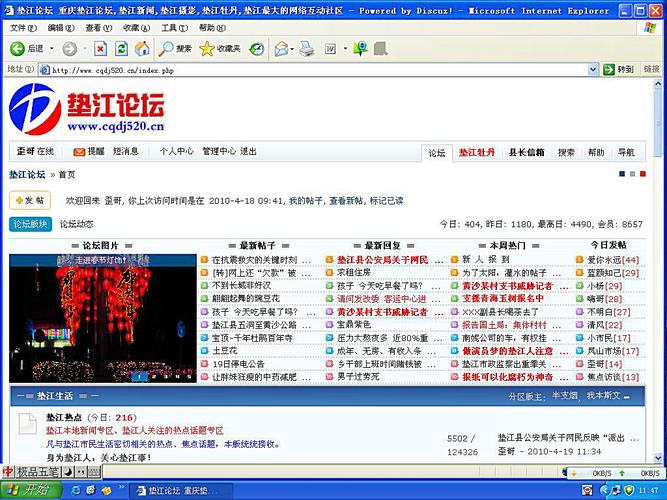Click the 发帖 new post button

click(x=29, y=200)
